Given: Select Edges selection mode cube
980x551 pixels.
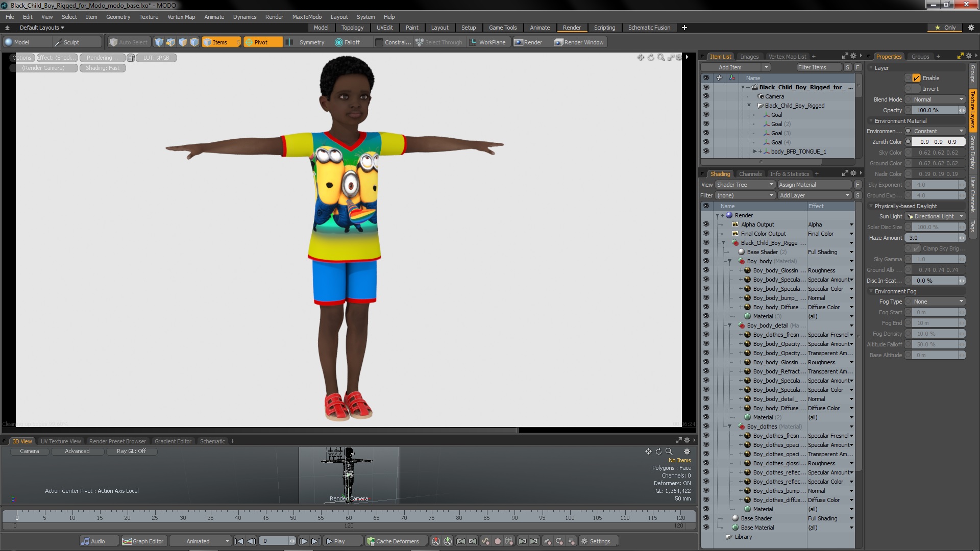Looking at the screenshot, I should coord(171,42).
